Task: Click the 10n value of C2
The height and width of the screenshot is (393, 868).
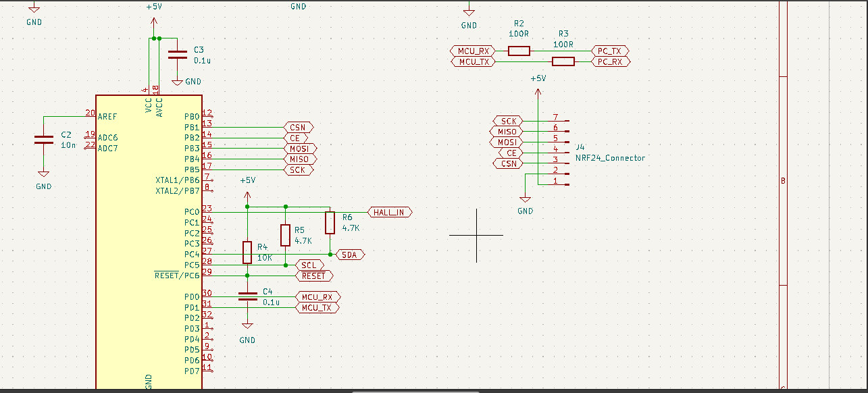Action: point(68,145)
